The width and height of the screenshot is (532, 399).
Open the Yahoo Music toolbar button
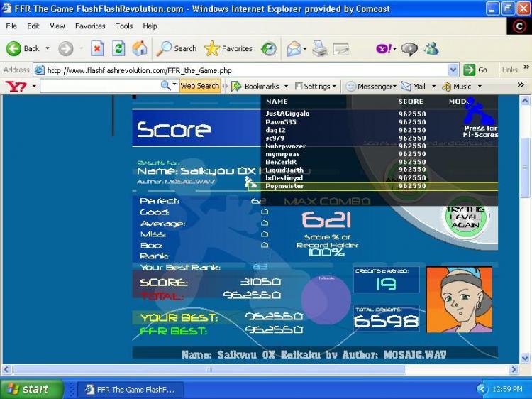click(457, 86)
